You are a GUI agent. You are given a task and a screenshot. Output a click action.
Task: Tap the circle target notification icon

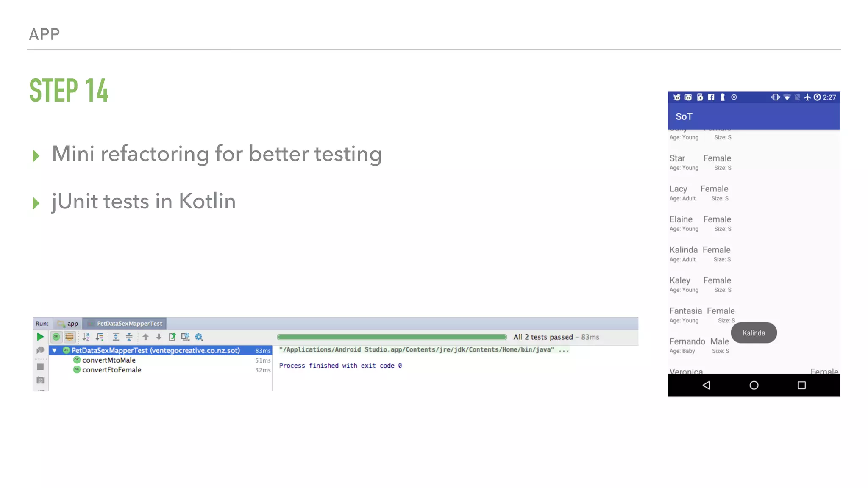coord(734,97)
